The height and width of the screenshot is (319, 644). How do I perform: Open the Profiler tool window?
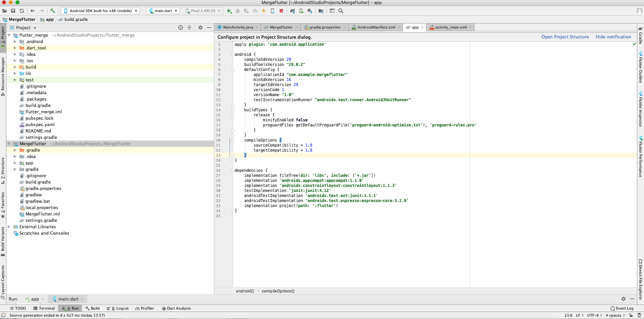click(x=145, y=308)
